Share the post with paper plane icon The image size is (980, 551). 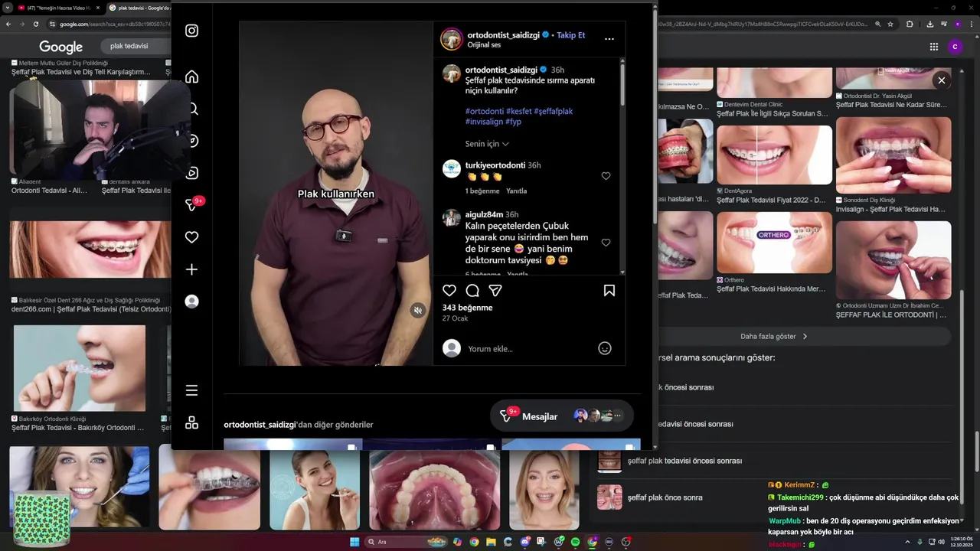(495, 290)
